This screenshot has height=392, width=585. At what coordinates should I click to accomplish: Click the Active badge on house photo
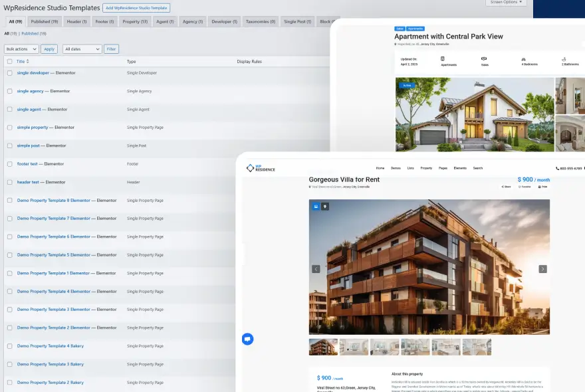[407, 86]
